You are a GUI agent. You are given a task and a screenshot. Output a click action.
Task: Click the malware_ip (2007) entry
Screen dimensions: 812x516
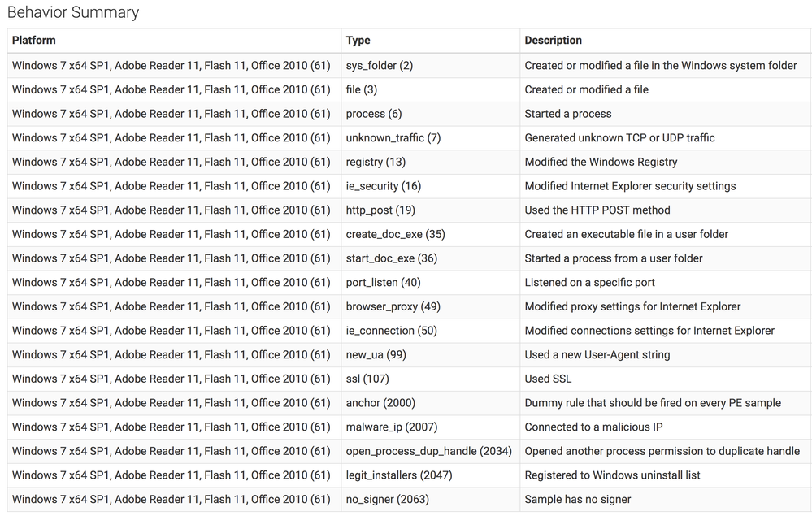(x=389, y=427)
